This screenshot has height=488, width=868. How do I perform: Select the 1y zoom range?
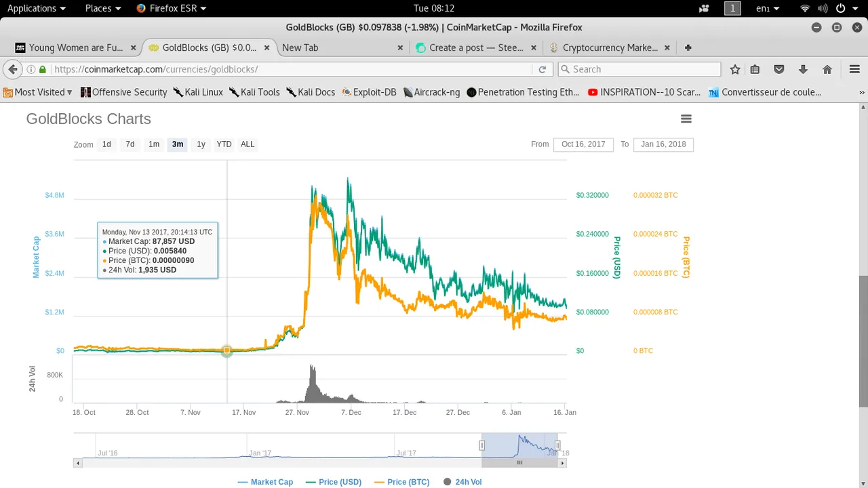point(201,144)
